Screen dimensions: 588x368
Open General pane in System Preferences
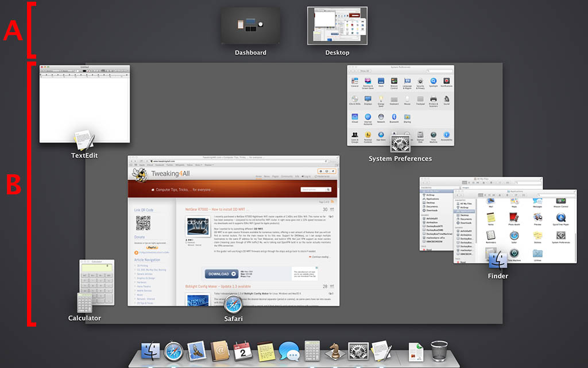tap(355, 82)
